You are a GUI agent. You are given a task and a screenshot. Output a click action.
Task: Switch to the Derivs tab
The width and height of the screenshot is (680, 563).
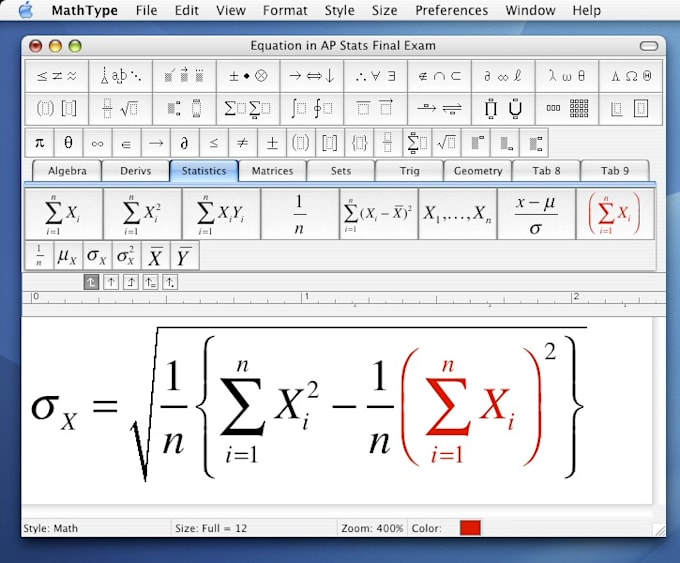click(136, 171)
